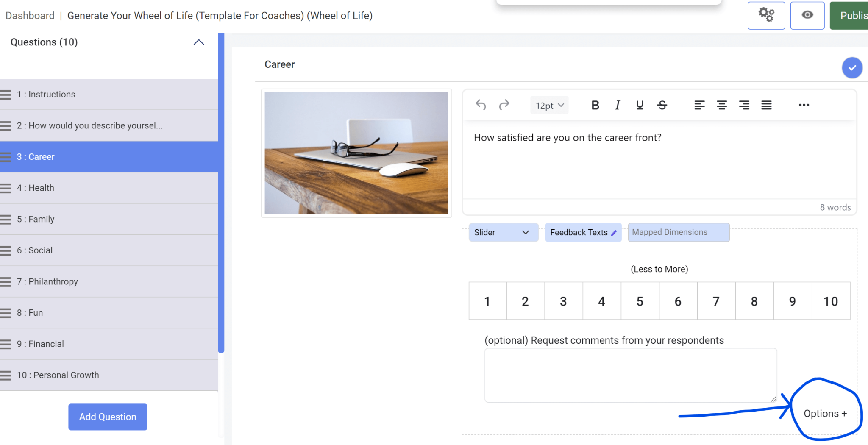
Task: Redo the last edit
Action: pyautogui.click(x=504, y=105)
